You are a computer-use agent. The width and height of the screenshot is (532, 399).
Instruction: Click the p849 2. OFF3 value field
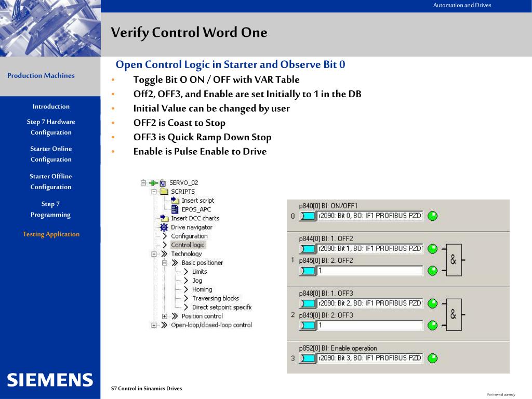[370, 325]
